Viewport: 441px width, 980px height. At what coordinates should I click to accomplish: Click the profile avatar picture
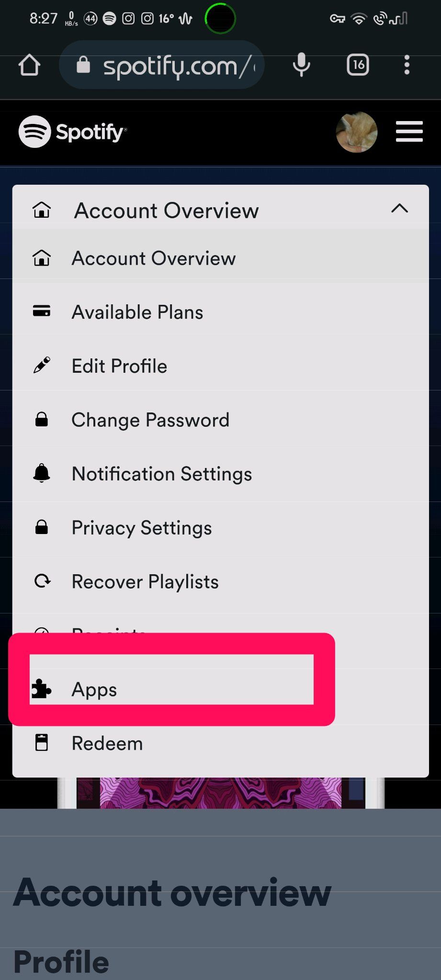(x=357, y=132)
